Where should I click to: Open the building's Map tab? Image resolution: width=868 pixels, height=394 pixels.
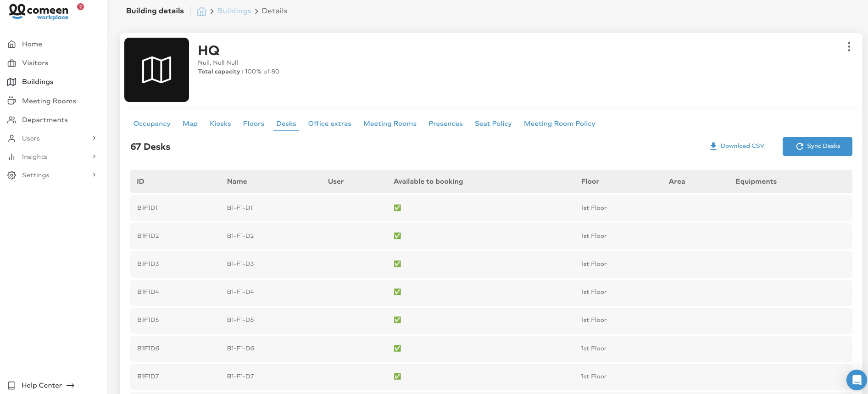coord(190,124)
